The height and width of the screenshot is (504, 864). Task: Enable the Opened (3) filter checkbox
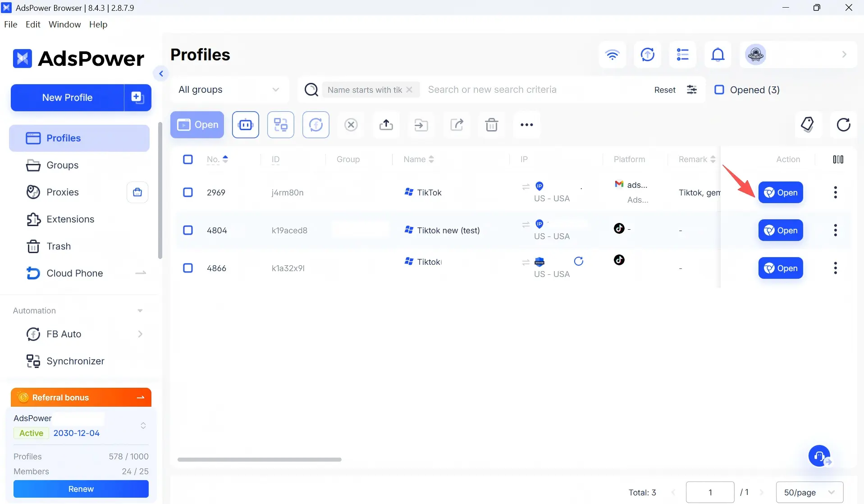coord(719,90)
